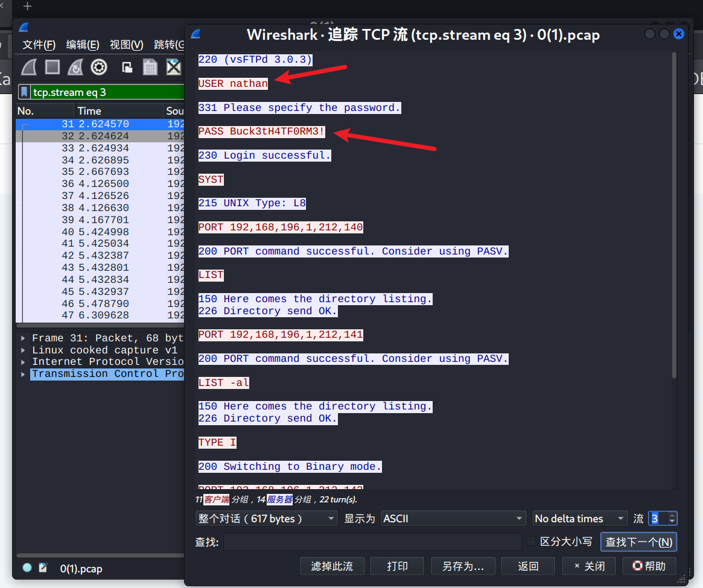Viewport: 703px width, 588px height.
Task: Expand the Transmission Control Protocol row
Action: coord(23,374)
